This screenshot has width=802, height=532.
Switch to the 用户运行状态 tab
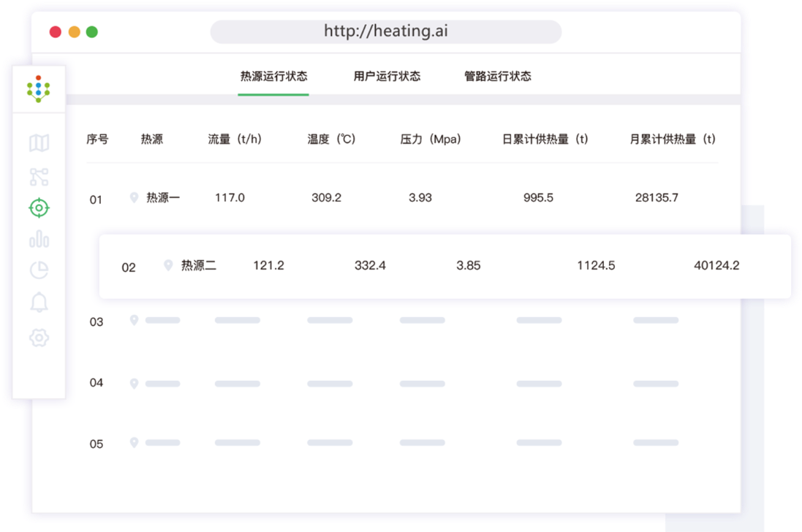click(x=387, y=76)
